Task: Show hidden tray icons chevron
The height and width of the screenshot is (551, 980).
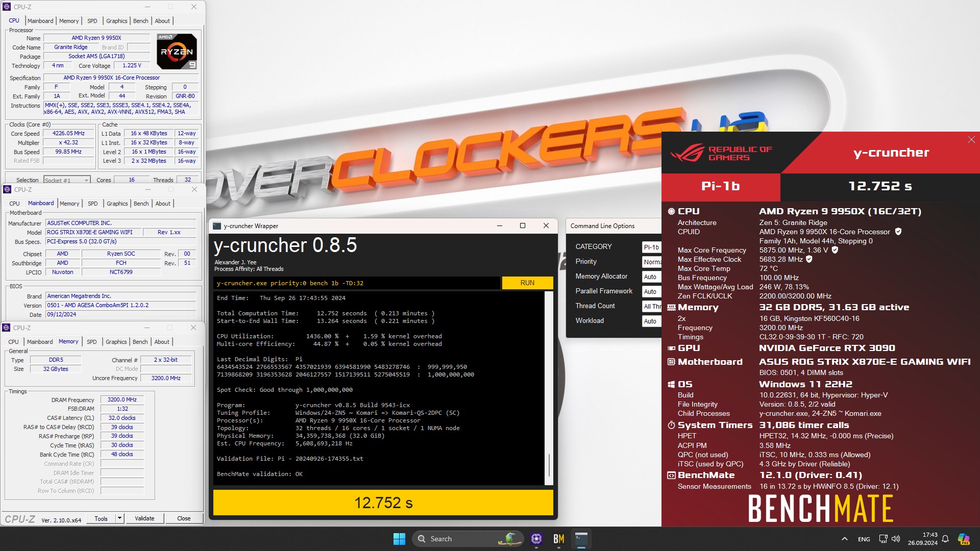Action: [845, 539]
